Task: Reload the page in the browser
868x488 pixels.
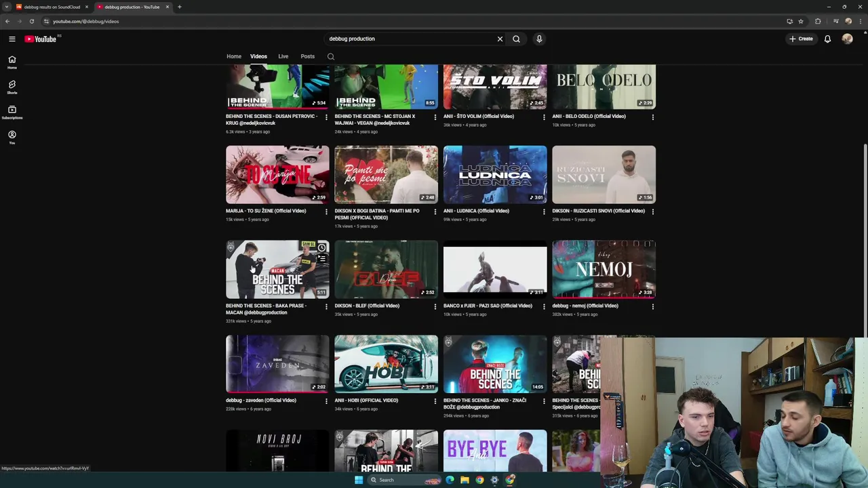Action: 31,21
